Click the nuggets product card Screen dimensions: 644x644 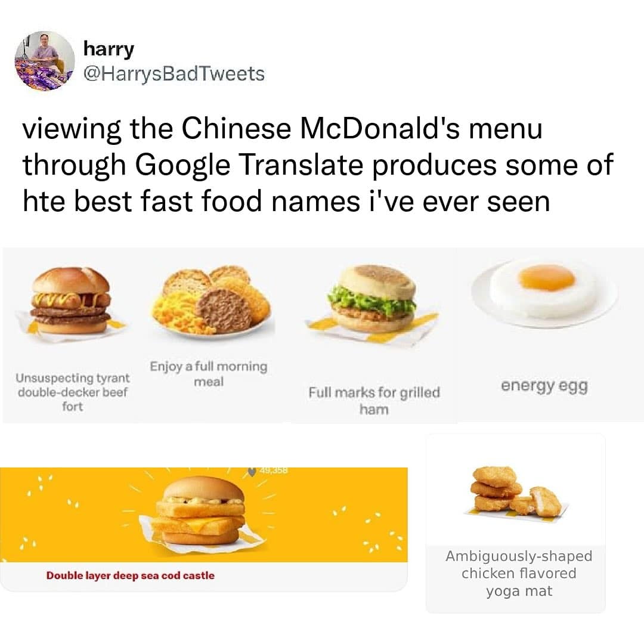516,524
